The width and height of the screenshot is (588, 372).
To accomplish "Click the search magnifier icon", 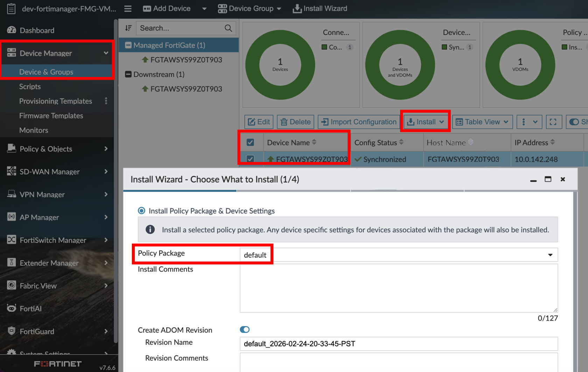I will coord(228,28).
